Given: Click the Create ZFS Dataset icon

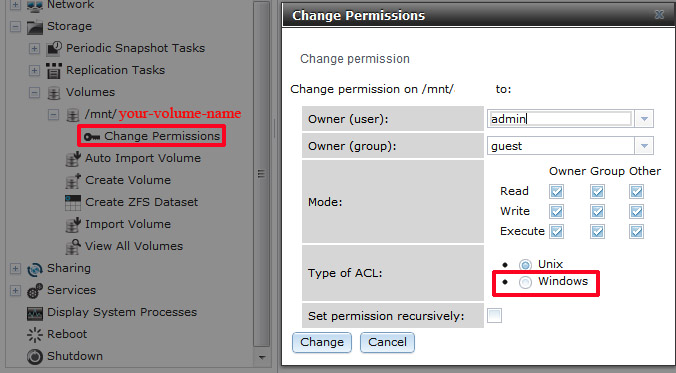Looking at the screenshot, I should [x=73, y=203].
